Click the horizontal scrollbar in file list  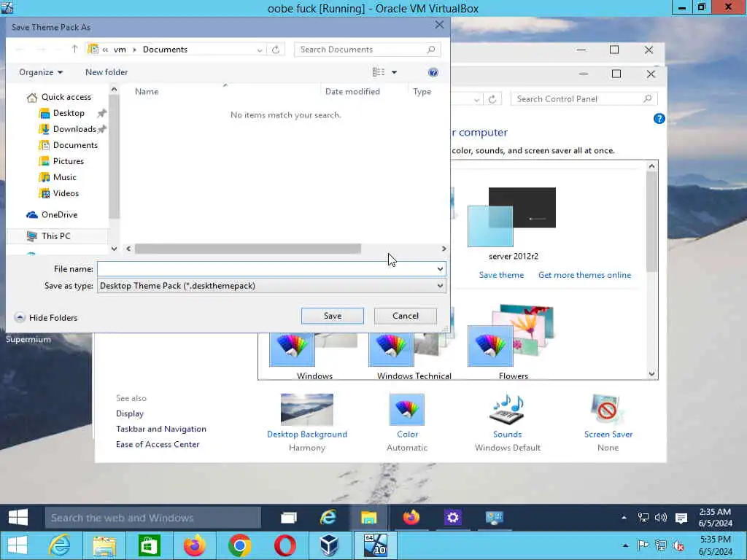pyautogui.click(x=248, y=249)
